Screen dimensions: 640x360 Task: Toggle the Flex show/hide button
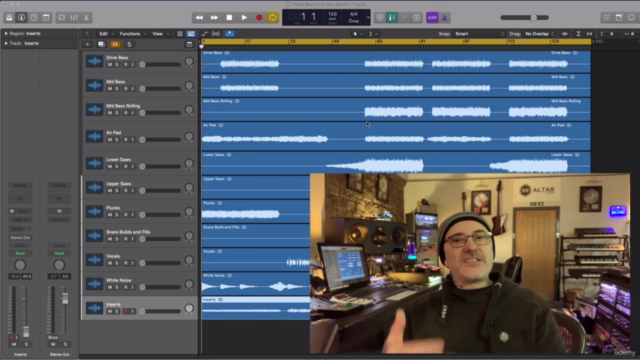click(216, 34)
